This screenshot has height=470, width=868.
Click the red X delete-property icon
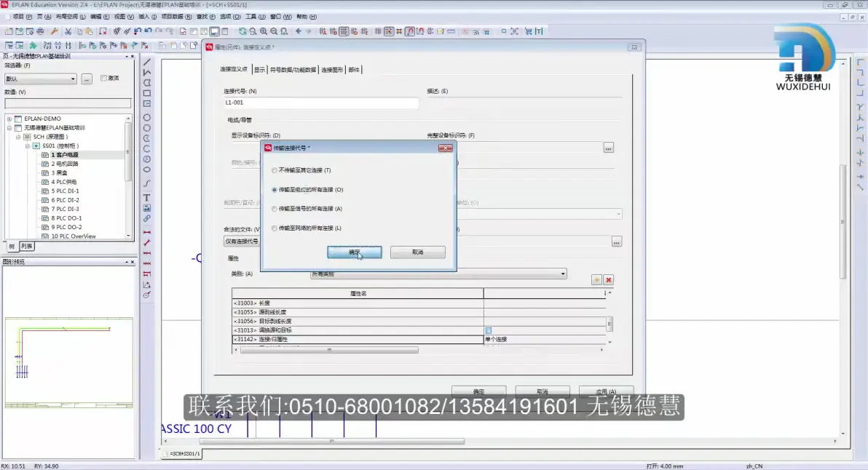608,280
